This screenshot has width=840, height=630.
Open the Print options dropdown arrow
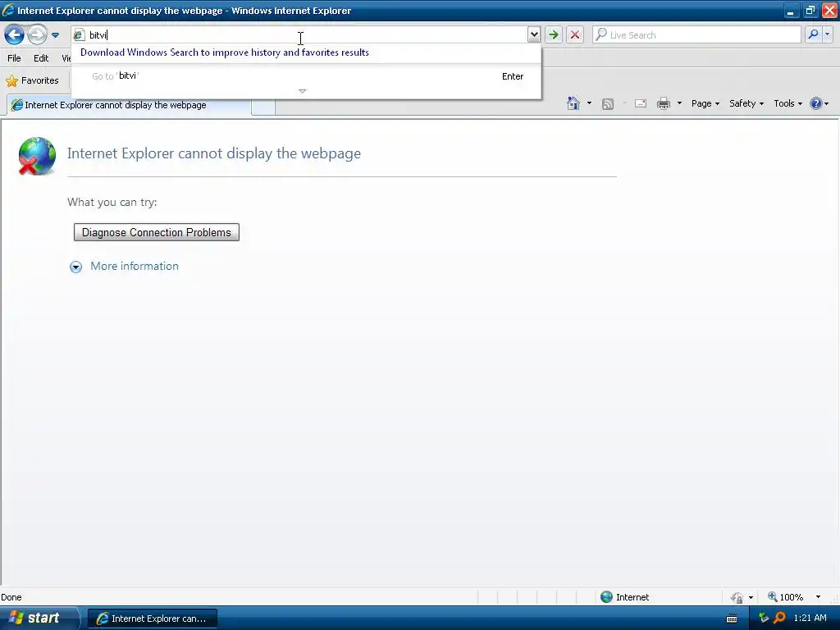tap(679, 103)
